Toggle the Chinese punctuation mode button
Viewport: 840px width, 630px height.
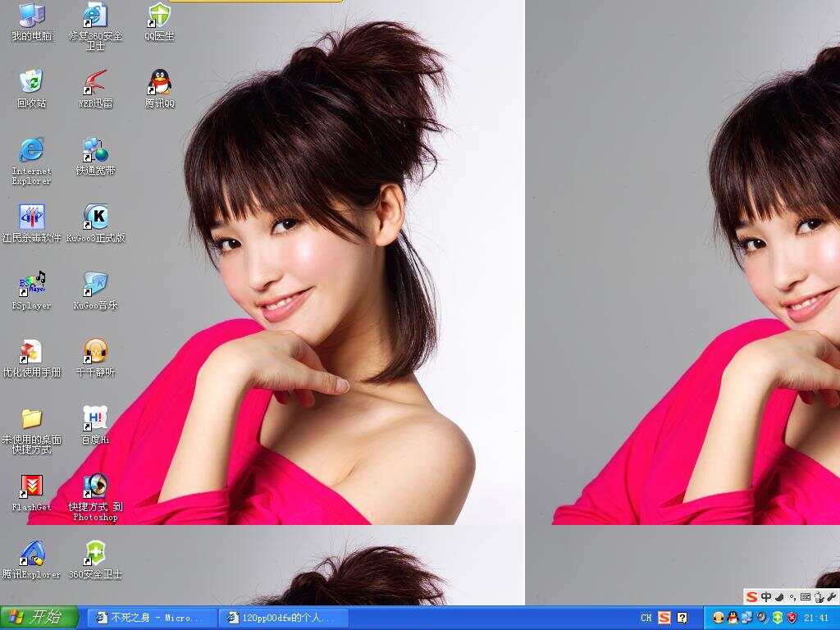pos(792,597)
